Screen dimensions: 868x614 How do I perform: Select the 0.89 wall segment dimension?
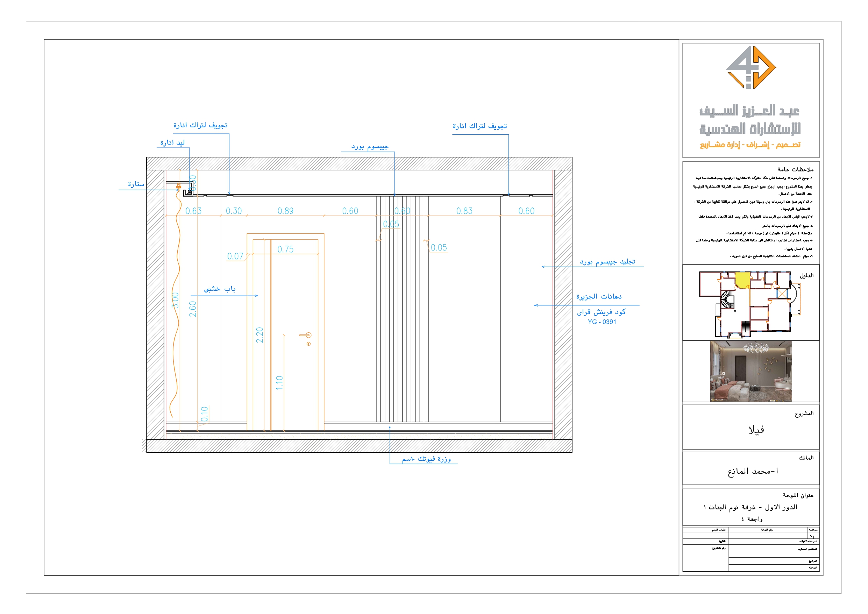[x=285, y=211]
